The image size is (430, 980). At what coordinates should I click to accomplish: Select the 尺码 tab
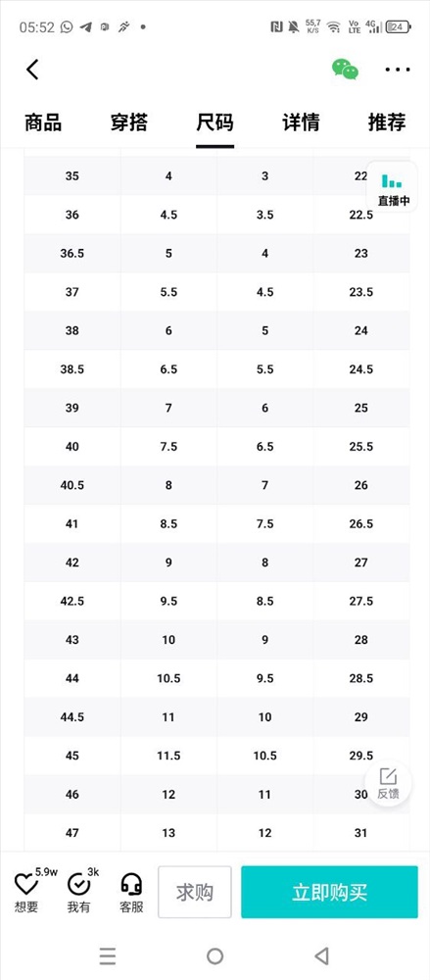[215, 122]
